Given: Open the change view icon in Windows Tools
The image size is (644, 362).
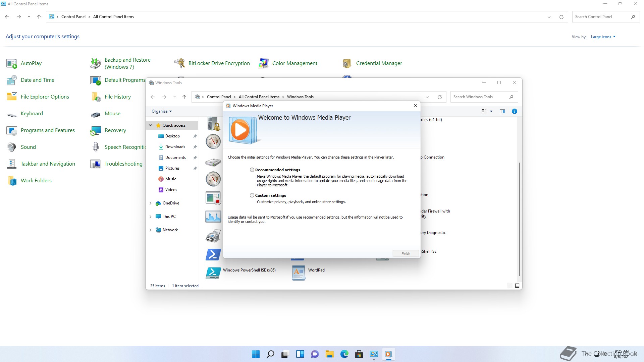Looking at the screenshot, I should [x=484, y=111].
